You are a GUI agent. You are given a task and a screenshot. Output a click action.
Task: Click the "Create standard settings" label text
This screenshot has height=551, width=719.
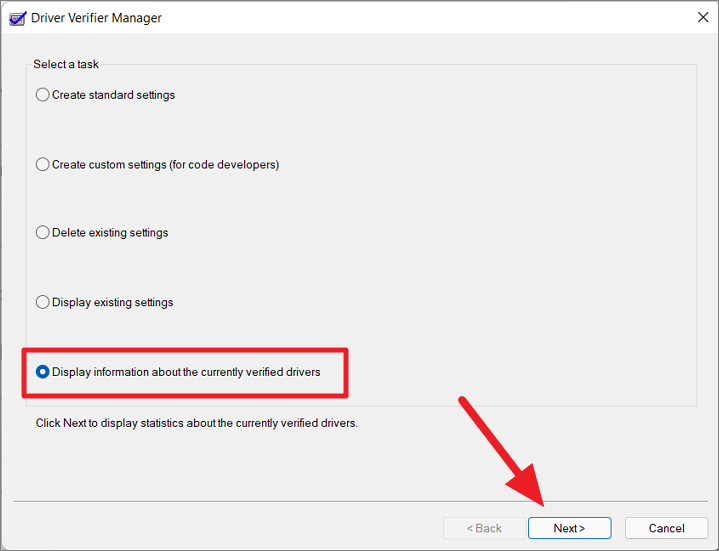tap(113, 95)
